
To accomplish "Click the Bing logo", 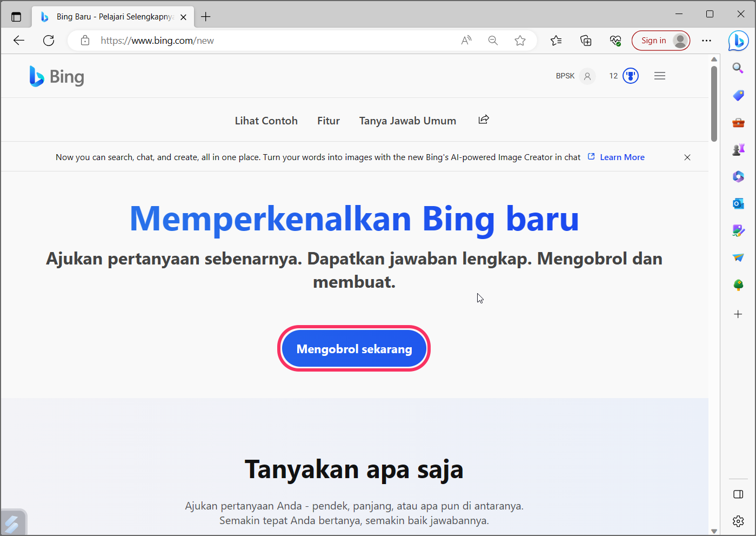I will click(x=57, y=76).
